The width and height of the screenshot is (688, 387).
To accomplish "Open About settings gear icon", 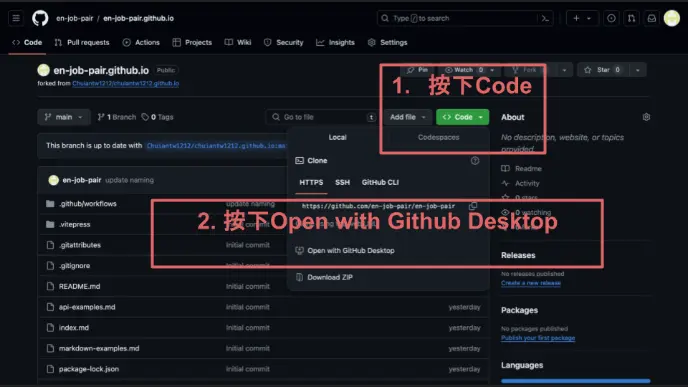I will 646,117.
